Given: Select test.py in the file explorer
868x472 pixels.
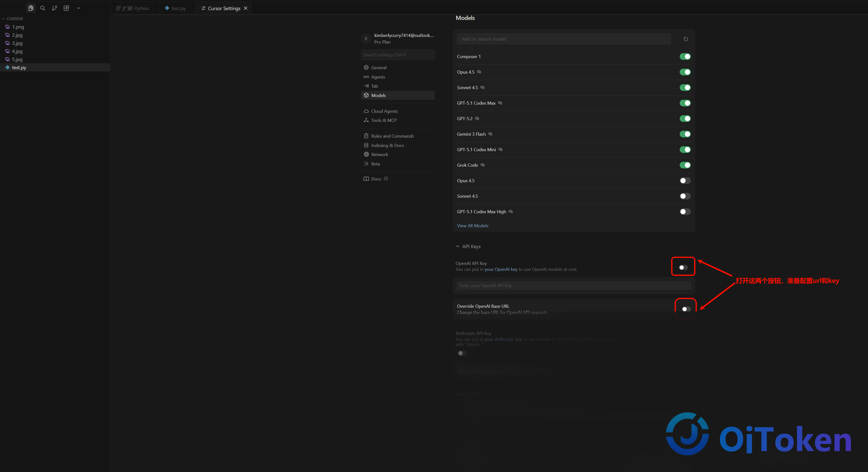Looking at the screenshot, I should [55, 67].
